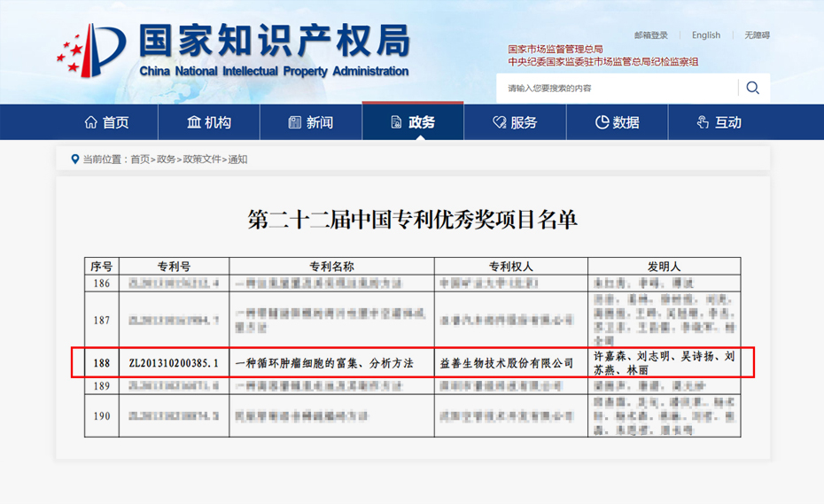Click the 国家知识产权局 site title
Image resolution: width=824 pixels, height=504 pixels.
[275, 41]
